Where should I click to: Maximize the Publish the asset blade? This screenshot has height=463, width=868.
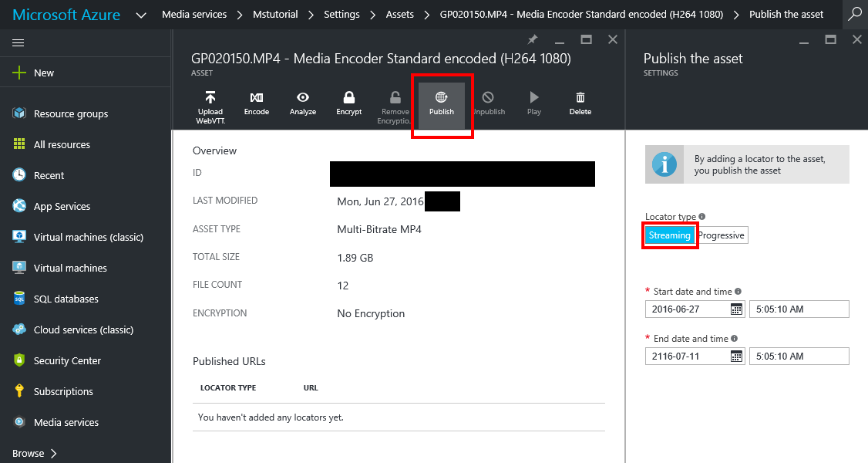click(830, 39)
